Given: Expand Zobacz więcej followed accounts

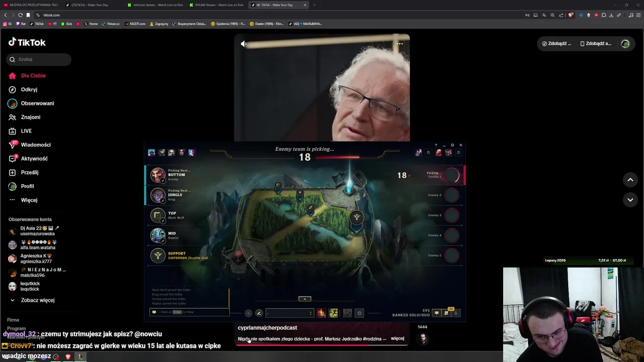Looking at the screenshot, I should click(x=32, y=300).
